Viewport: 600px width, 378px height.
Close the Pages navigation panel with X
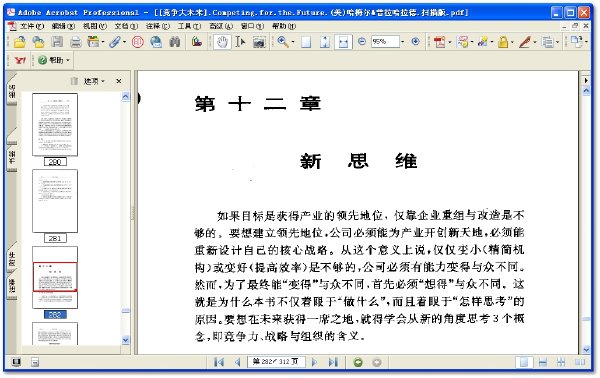pyautogui.click(x=119, y=81)
